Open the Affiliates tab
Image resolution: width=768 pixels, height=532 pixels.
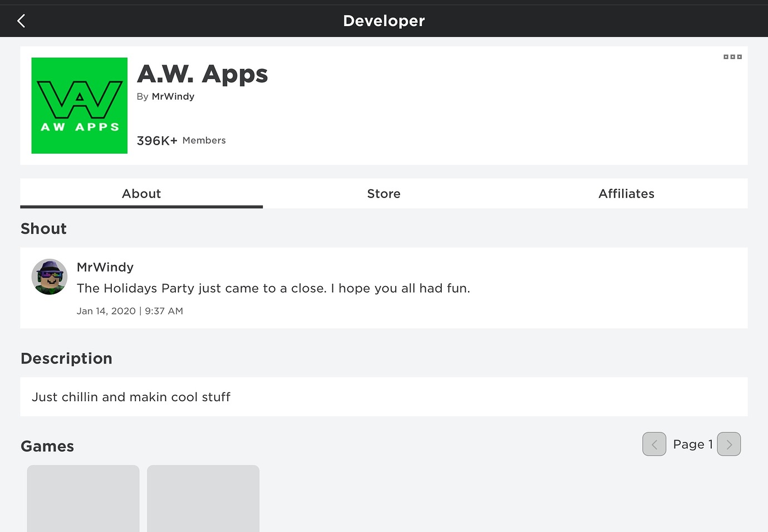626,194
